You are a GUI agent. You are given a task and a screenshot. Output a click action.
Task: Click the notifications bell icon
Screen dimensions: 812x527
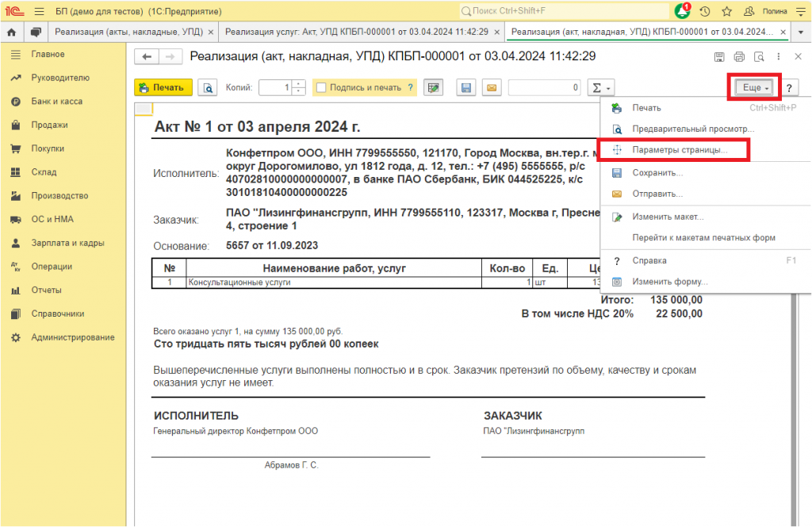click(x=682, y=11)
